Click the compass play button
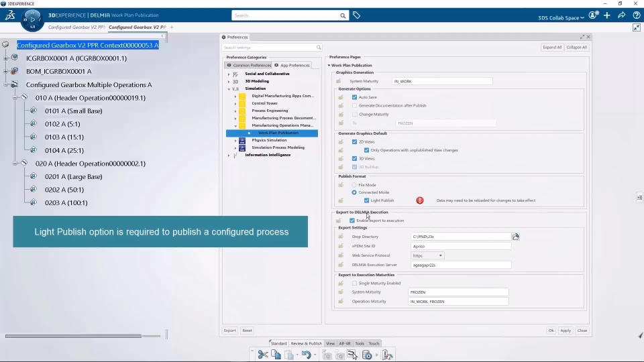Screen dimensions: 644x362 [32, 19]
